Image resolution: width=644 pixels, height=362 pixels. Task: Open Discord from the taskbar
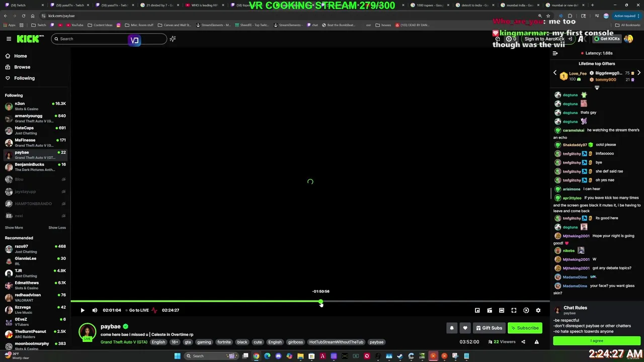tap(278, 356)
